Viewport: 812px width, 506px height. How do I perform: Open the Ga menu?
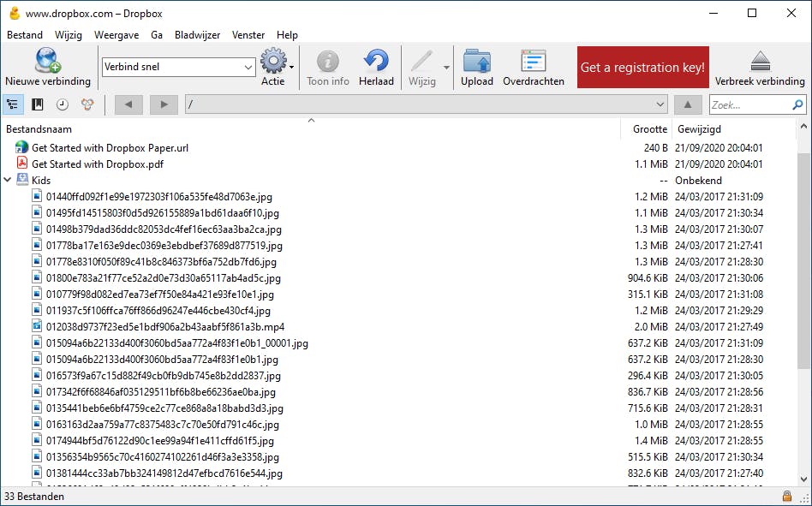(157, 34)
